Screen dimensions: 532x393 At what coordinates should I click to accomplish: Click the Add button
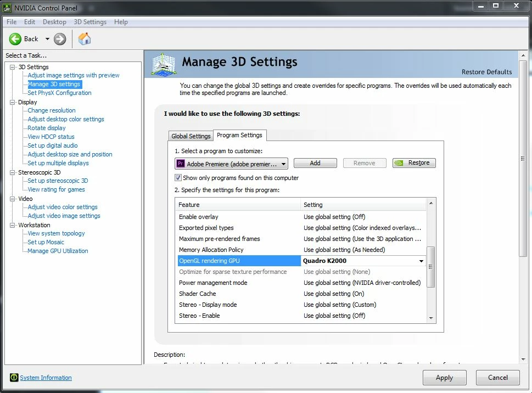tap(315, 163)
